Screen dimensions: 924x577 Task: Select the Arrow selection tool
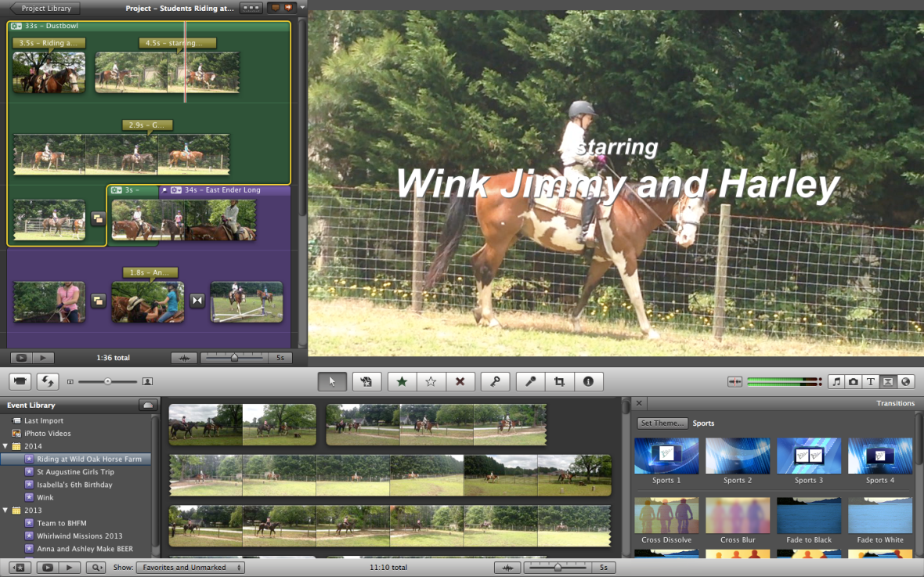pyautogui.click(x=331, y=381)
